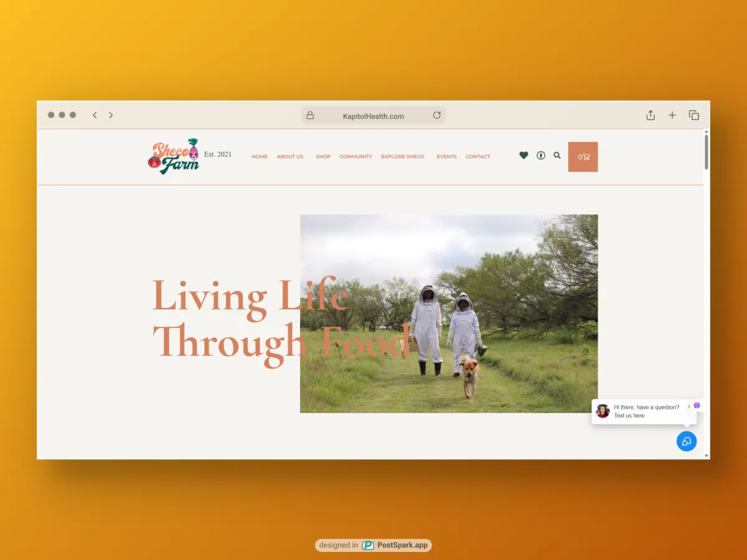Open the account profile icon
Image resolution: width=747 pixels, height=560 pixels.
point(541,156)
